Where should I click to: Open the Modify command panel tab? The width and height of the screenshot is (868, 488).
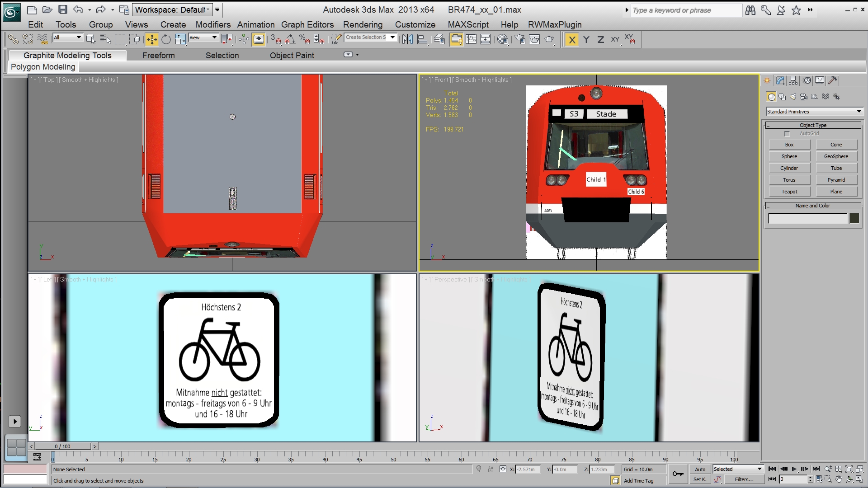tap(780, 80)
